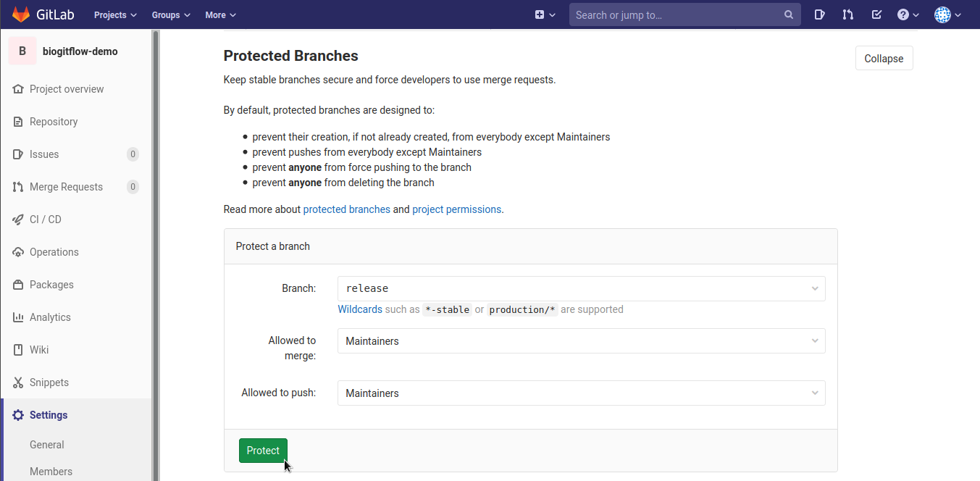Open Members settings submenu item
Image resolution: width=980 pixels, height=481 pixels.
click(51, 472)
